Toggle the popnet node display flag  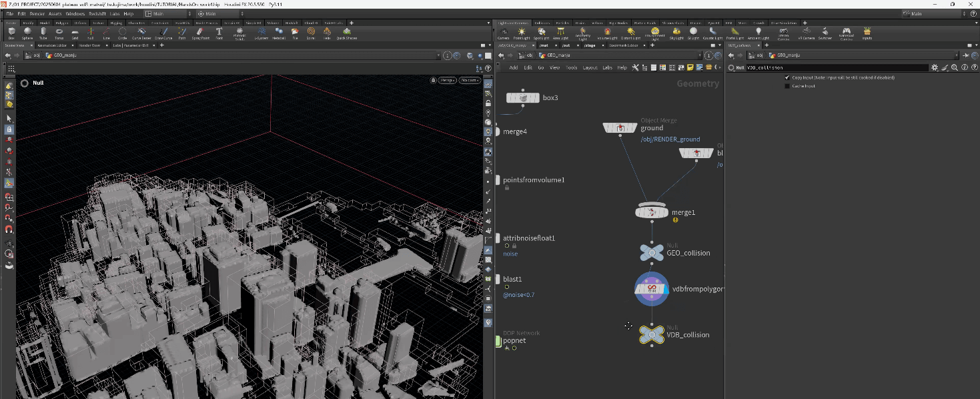click(x=498, y=341)
